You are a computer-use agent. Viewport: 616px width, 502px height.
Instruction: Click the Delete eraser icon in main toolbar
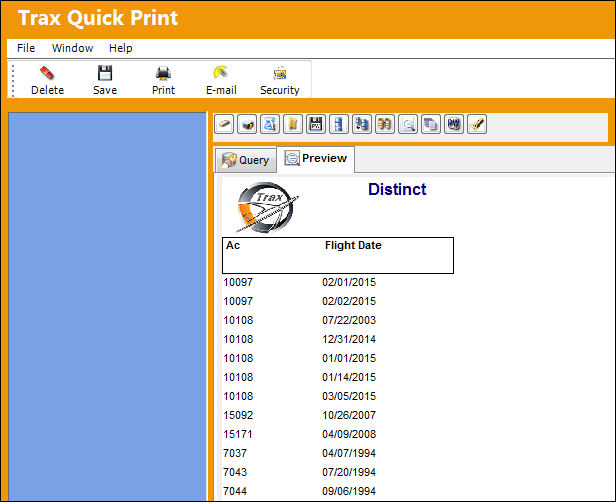coord(47,73)
